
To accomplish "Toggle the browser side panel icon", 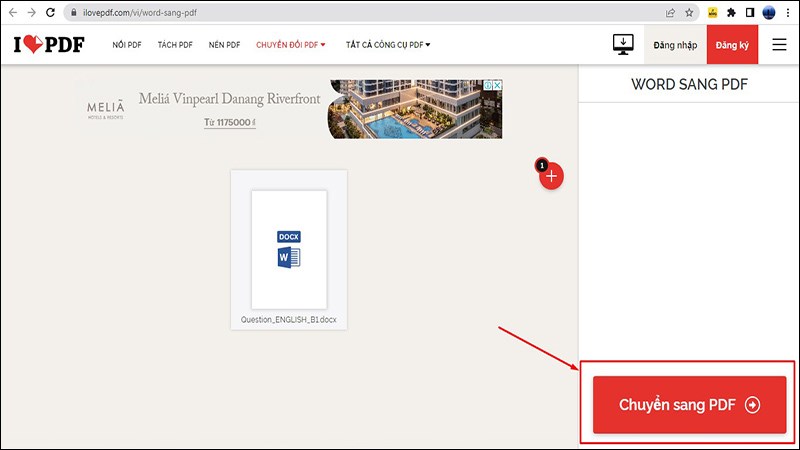I will [x=750, y=13].
